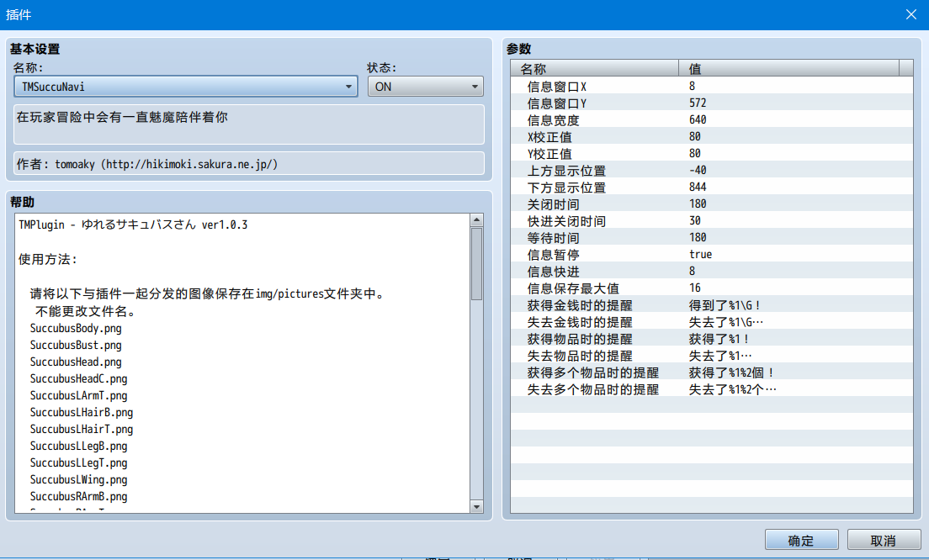Viewport: 929px width, 560px height.
Task: Close the 插件 dialog window
Action: click(911, 14)
